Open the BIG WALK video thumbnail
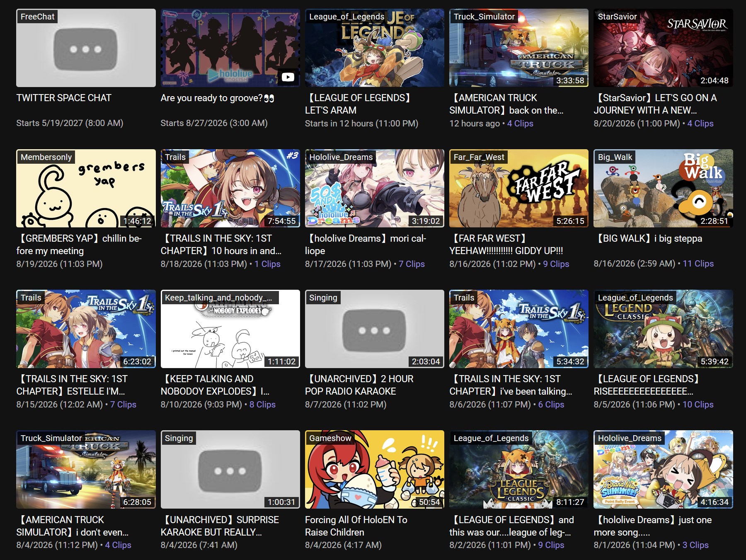The height and width of the screenshot is (560, 746). point(663,188)
